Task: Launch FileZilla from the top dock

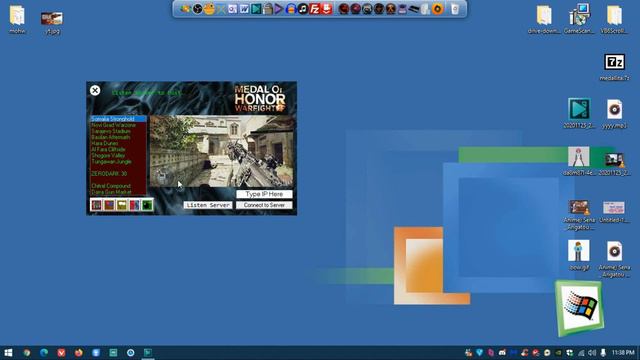Action: point(315,9)
